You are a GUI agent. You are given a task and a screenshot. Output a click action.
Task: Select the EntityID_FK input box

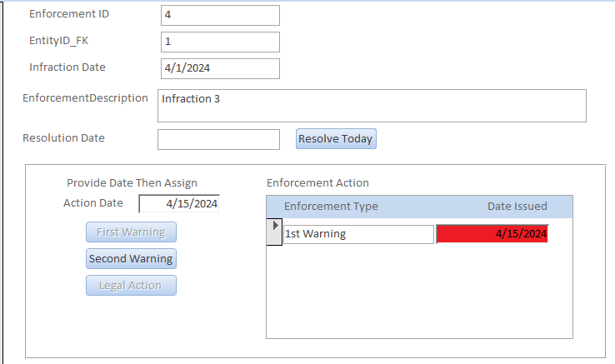click(220, 42)
